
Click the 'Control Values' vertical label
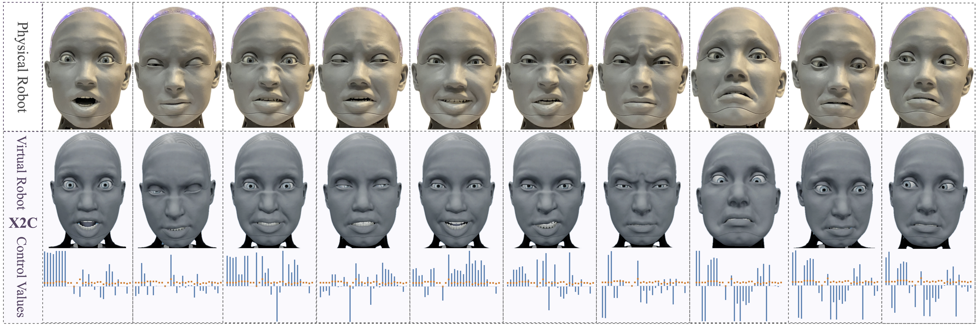coord(21,277)
